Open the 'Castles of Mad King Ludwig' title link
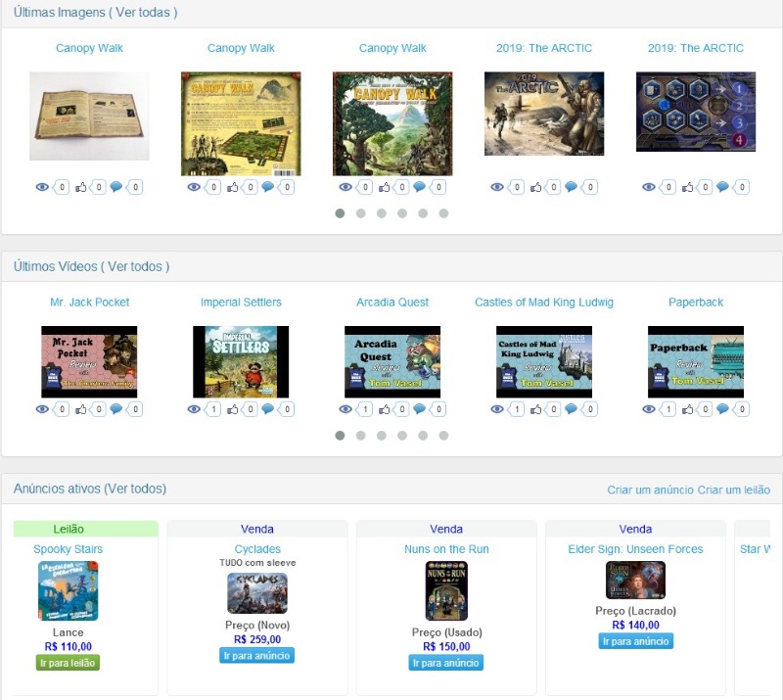This screenshot has width=783, height=700. coord(544,303)
